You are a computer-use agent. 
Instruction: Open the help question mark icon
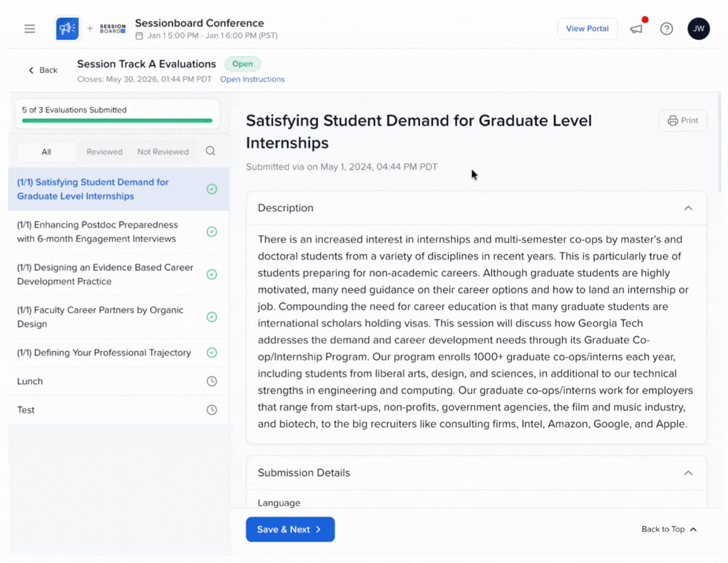click(667, 29)
